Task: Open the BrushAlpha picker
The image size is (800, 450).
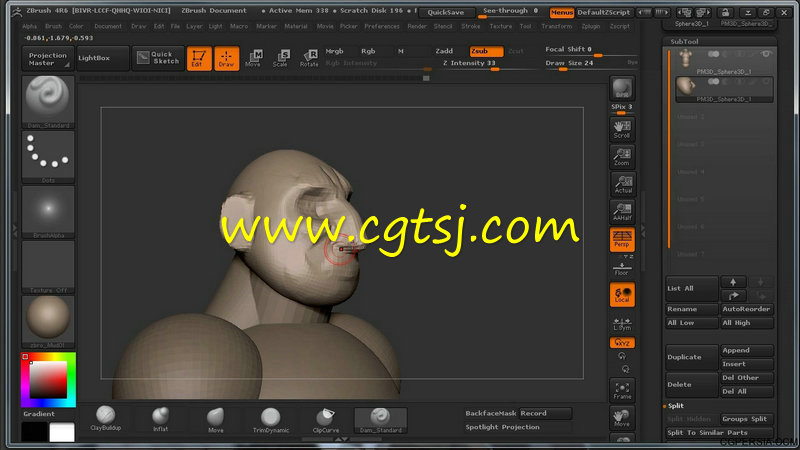Action: click(48, 212)
